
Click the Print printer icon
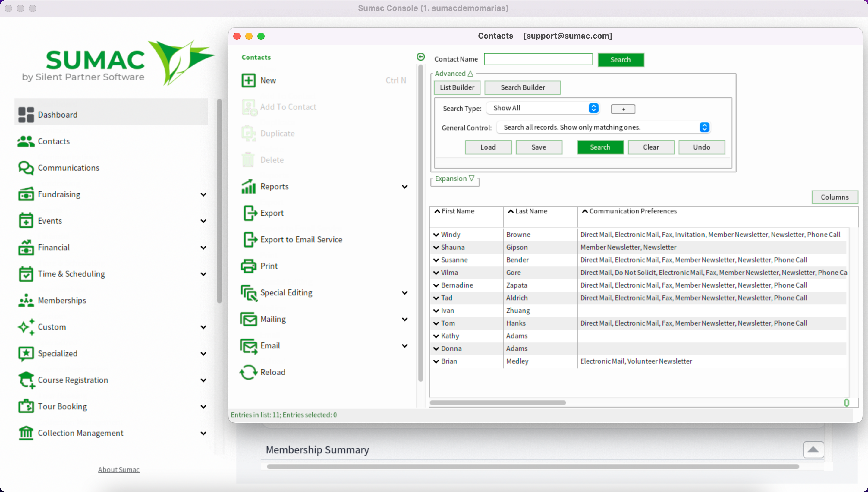click(x=249, y=266)
